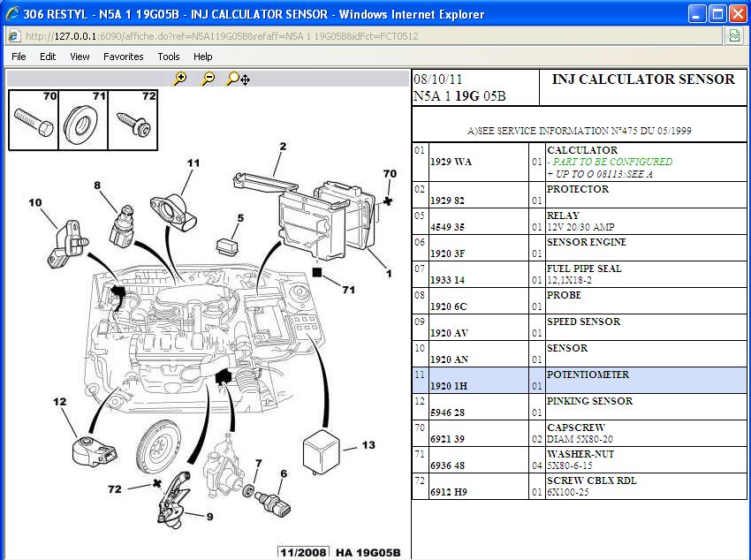Select the WASHER-NUT 5X80-6-15 description
The width and height of the screenshot is (751, 560).
(x=580, y=459)
